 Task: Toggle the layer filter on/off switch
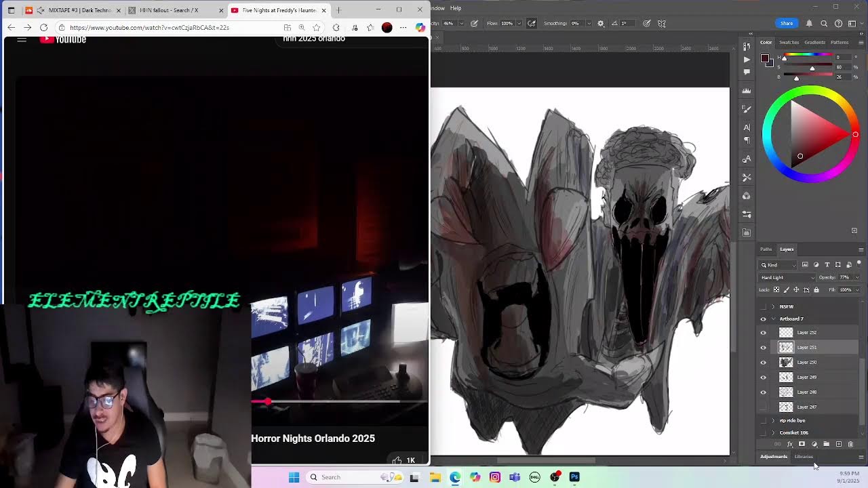(859, 263)
